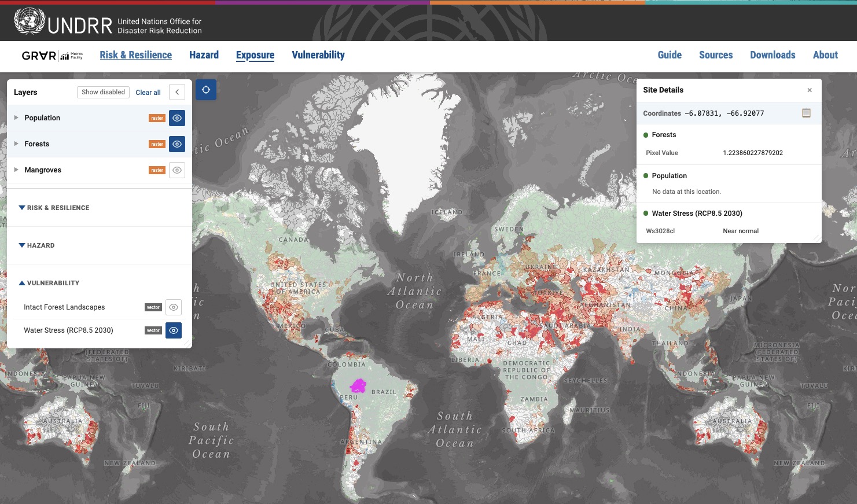Open the Risk & Resilience tab
This screenshot has width=857, height=504.
(135, 55)
